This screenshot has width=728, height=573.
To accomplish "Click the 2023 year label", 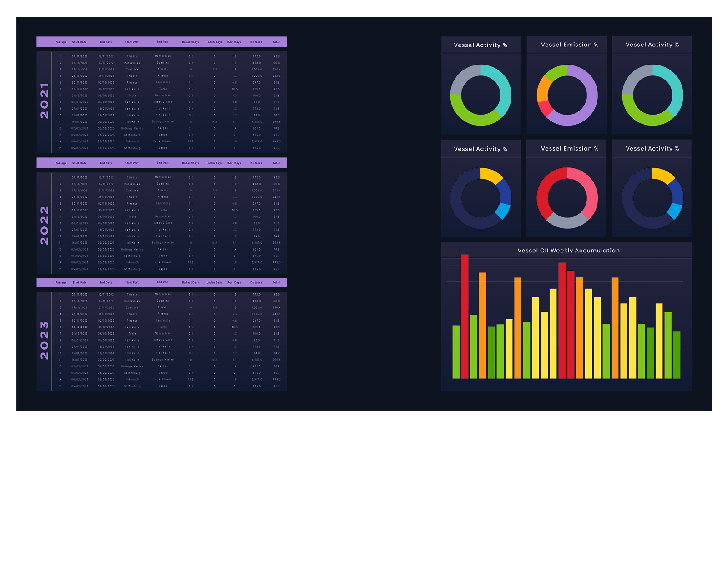I will [x=44, y=341].
